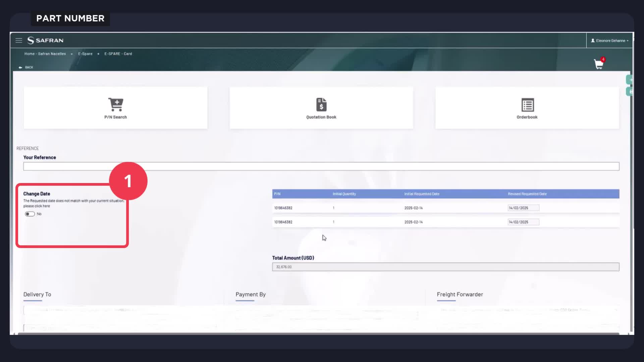Viewport: 644px width, 362px height.
Task: Click the P/N Search cart icon
Action: [x=116, y=105]
